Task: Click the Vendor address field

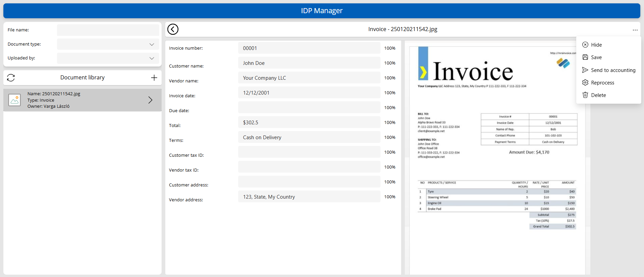Action: pyautogui.click(x=309, y=197)
